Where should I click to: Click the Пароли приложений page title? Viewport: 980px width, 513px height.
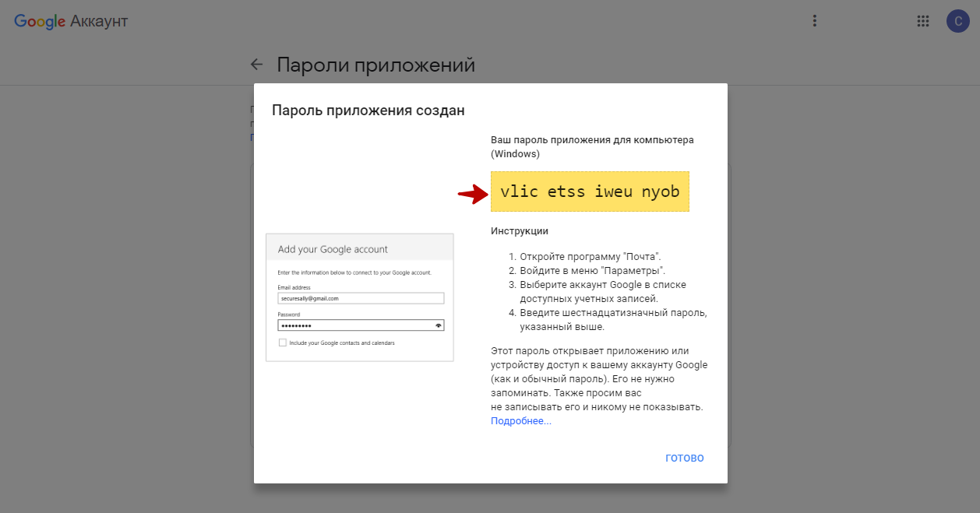pos(375,65)
